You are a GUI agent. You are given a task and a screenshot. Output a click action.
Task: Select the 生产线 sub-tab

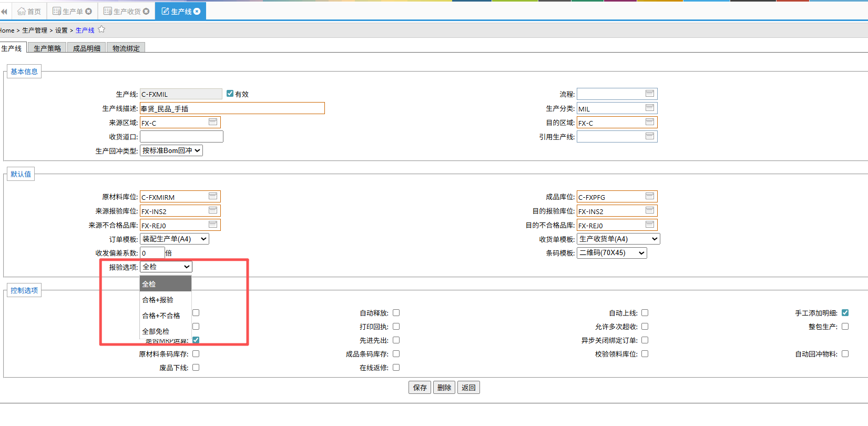12,48
